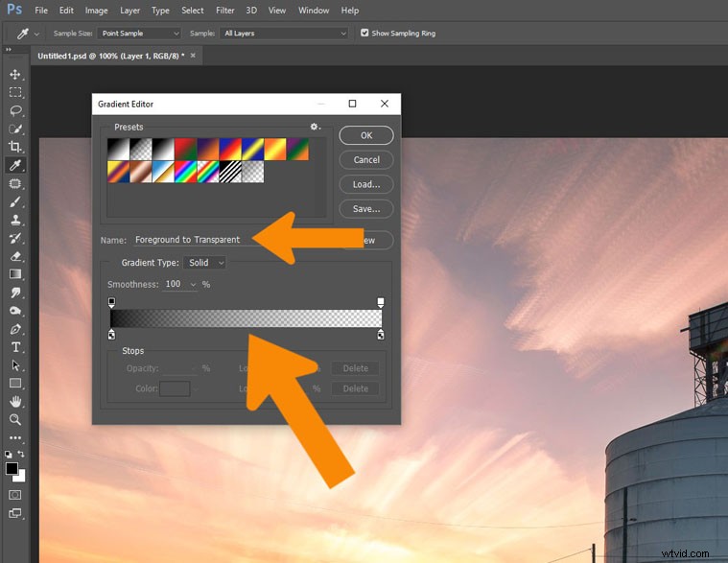
Task: Select the Crop tool
Action: (14, 147)
